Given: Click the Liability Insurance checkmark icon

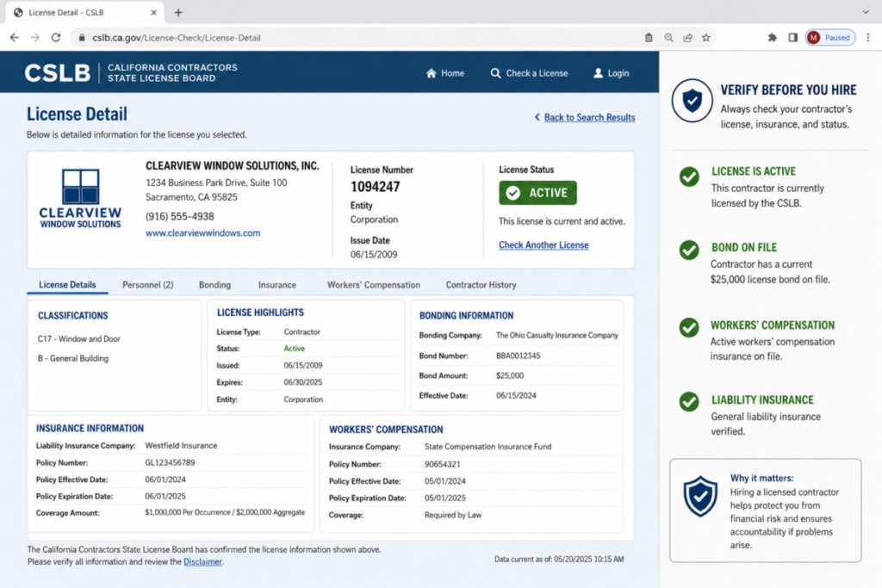Looking at the screenshot, I should tap(689, 401).
